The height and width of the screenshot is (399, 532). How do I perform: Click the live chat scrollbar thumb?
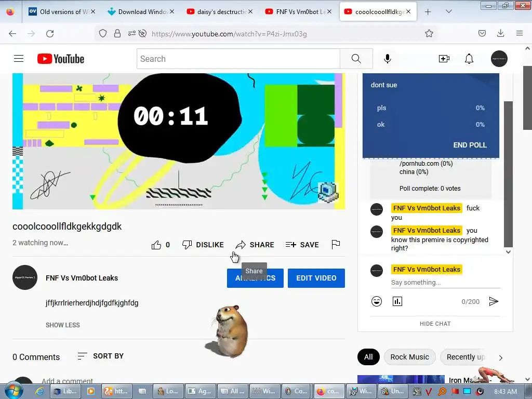508,174
